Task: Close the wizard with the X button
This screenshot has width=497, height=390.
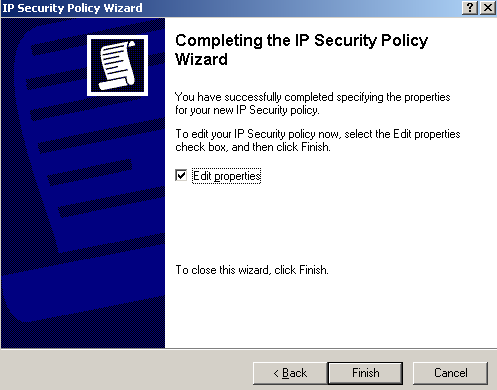Action: 488,8
